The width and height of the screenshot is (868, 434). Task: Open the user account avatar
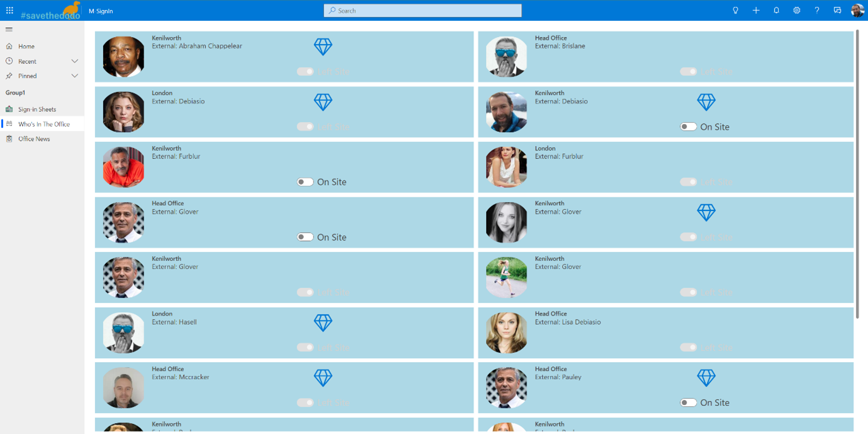(x=857, y=10)
